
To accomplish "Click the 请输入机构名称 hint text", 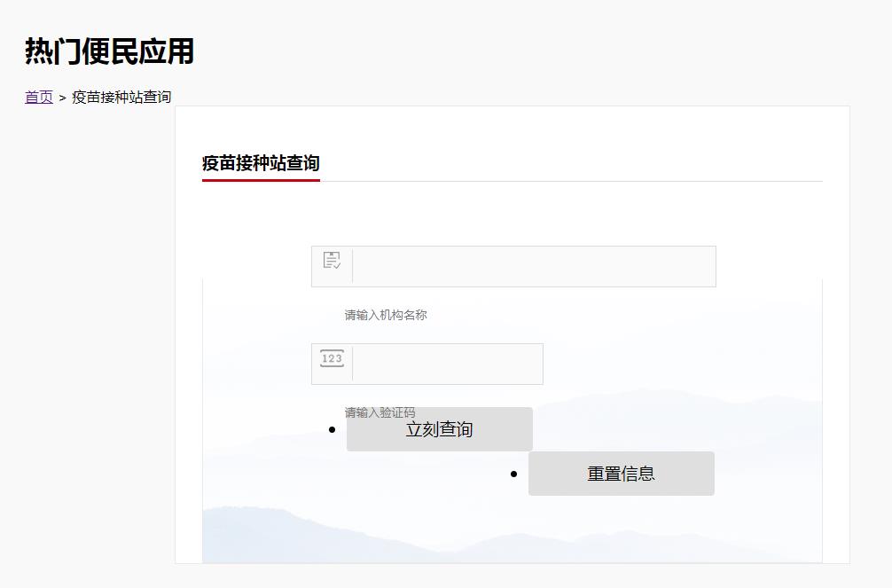I will (x=386, y=315).
